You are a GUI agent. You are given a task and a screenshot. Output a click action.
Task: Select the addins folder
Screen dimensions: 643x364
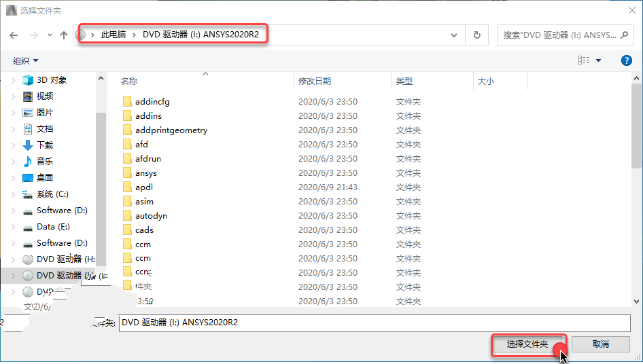coord(148,116)
